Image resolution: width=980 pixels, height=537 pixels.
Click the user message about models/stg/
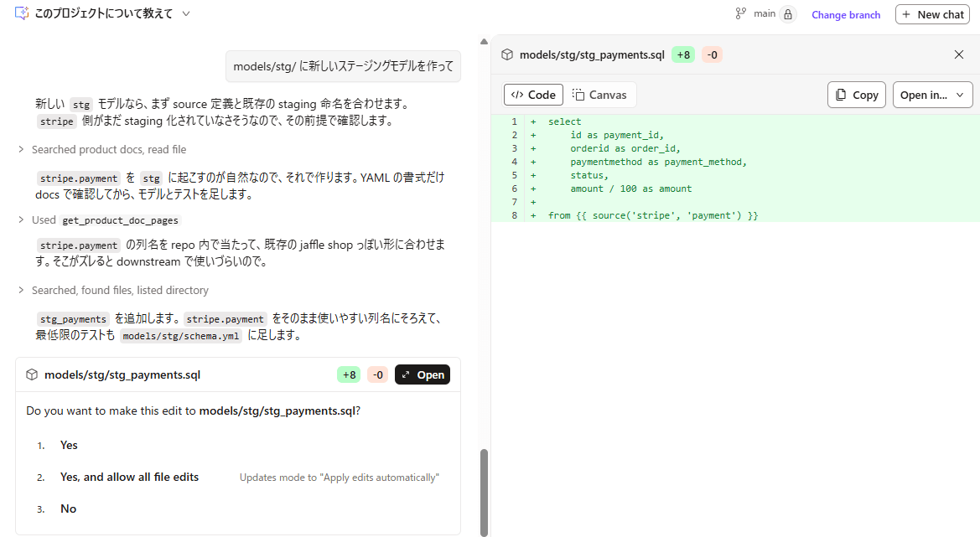click(343, 66)
